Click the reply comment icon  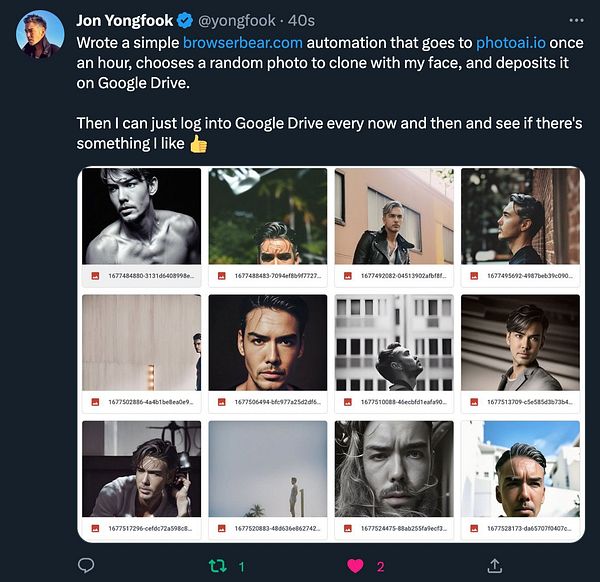[x=85, y=566]
